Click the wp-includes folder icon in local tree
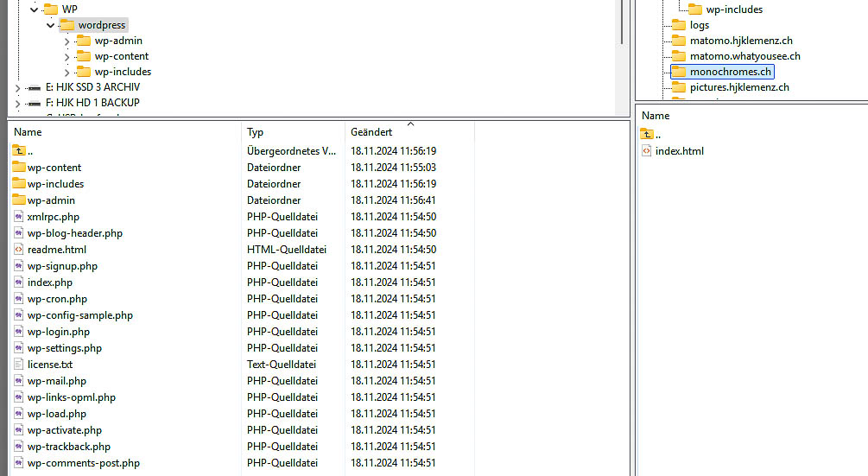The width and height of the screenshot is (868, 476). pyautogui.click(x=84, y=72)
